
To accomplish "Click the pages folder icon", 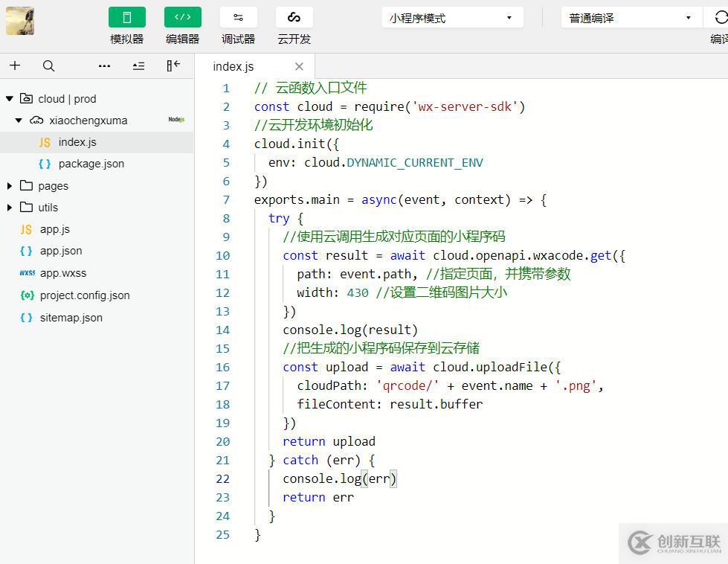I will (x=27, y=185).
